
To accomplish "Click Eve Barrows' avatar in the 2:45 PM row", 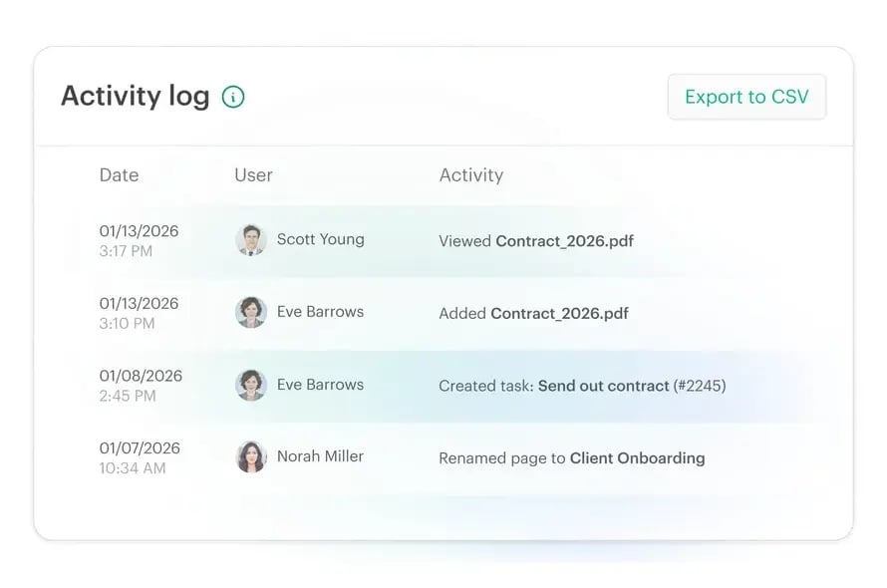I will point(250,385).
